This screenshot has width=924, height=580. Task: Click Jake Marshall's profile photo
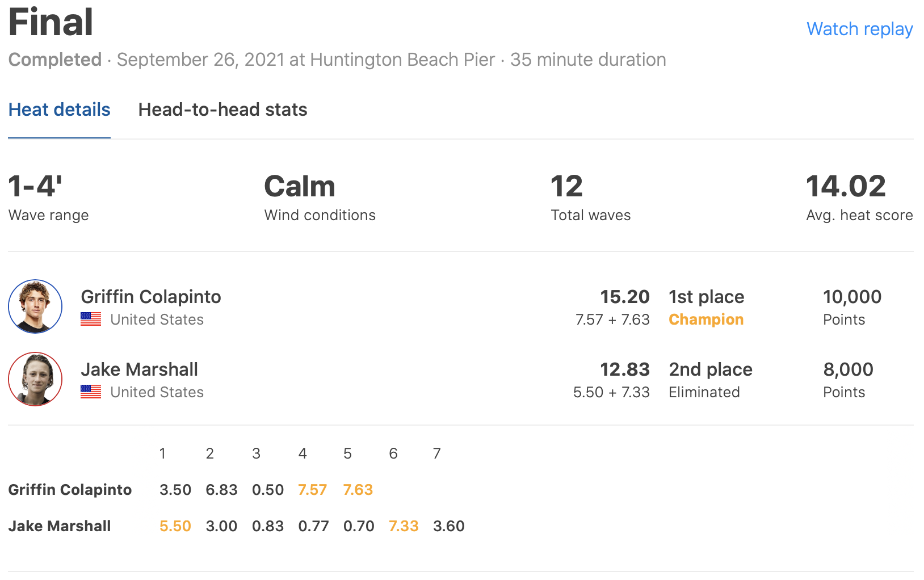tap(35, 379)
